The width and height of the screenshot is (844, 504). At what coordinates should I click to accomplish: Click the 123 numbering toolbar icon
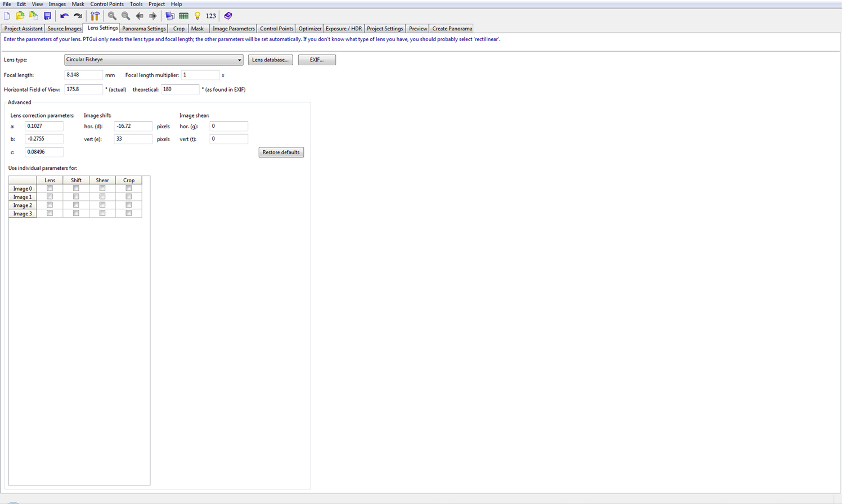coord(211,16)
